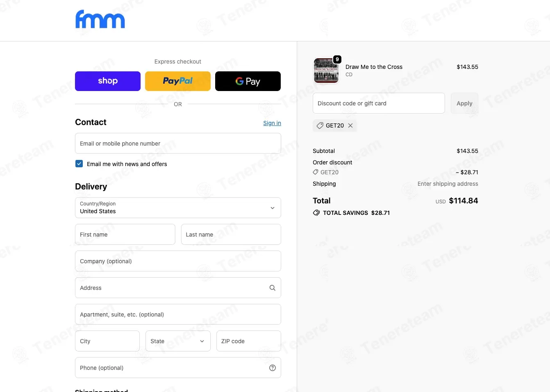Viewport: 550px width, 392px height.
Task: Choose Google Pay express checkout
Action: click(x=248, y=81)
